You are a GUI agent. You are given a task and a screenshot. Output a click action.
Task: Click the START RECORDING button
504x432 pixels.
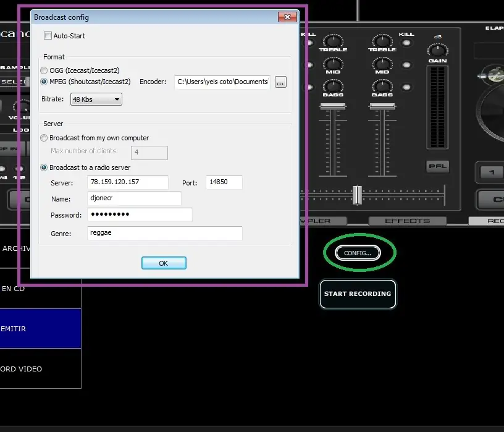[x=358, y=294]
